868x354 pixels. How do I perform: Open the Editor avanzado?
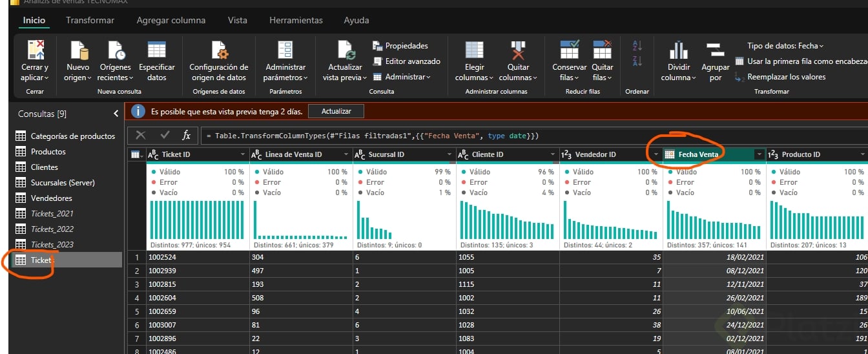pyautogui.click(x=407, y=61)
